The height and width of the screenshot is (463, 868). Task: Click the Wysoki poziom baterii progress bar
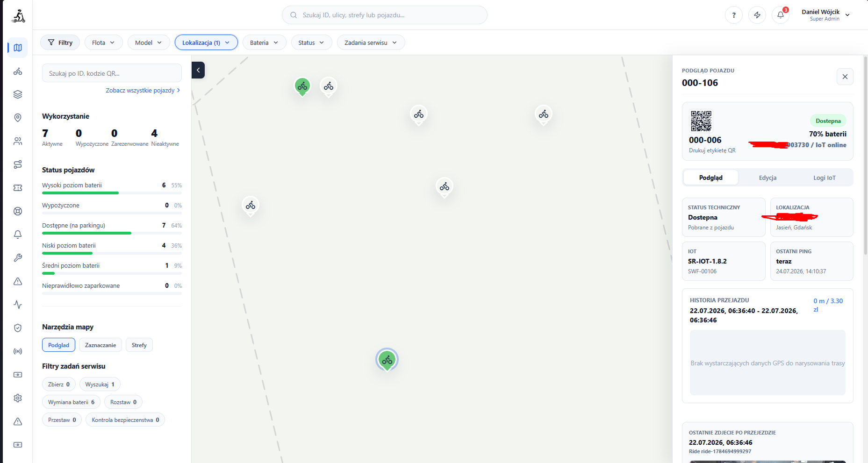(112, 193)
